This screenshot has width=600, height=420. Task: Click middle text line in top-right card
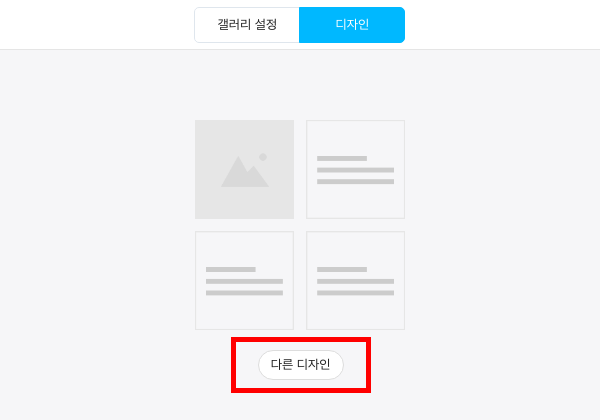coord(355,170)
